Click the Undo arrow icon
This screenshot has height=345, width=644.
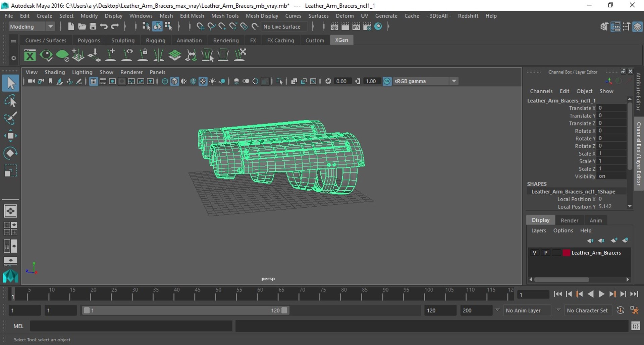coord(104,27)
